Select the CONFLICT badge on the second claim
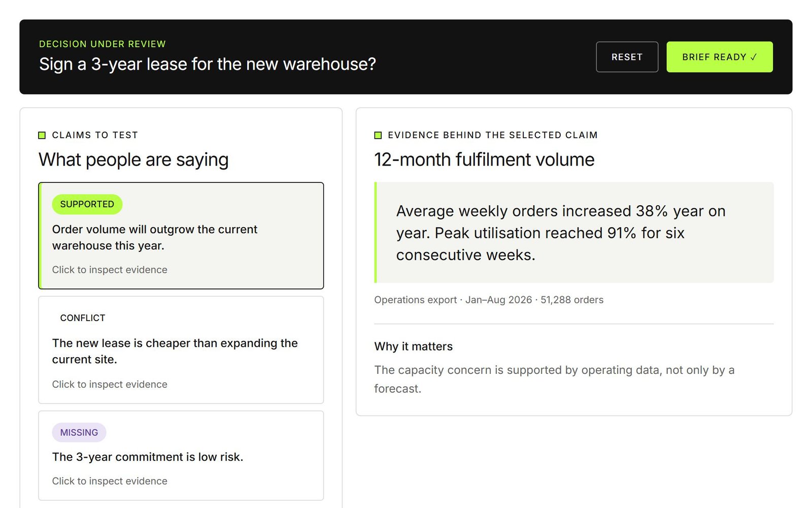The width and height of the screenshot is (812, 508). (x=83, y=318)
